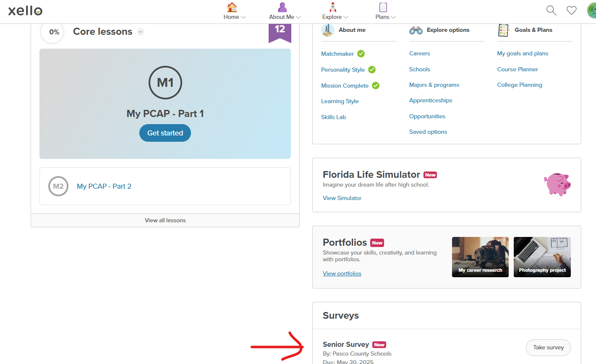This screenshot has width=596, height=364.
Task: Expand the Core lessons dropdown chevron
Action: click(x=141, y=32)
